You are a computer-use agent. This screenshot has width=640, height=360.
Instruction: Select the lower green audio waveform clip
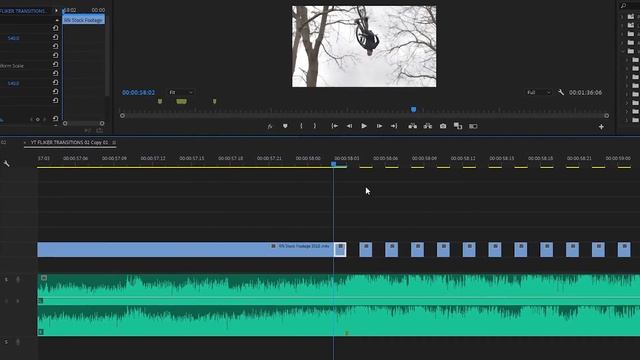pos(339,320)
